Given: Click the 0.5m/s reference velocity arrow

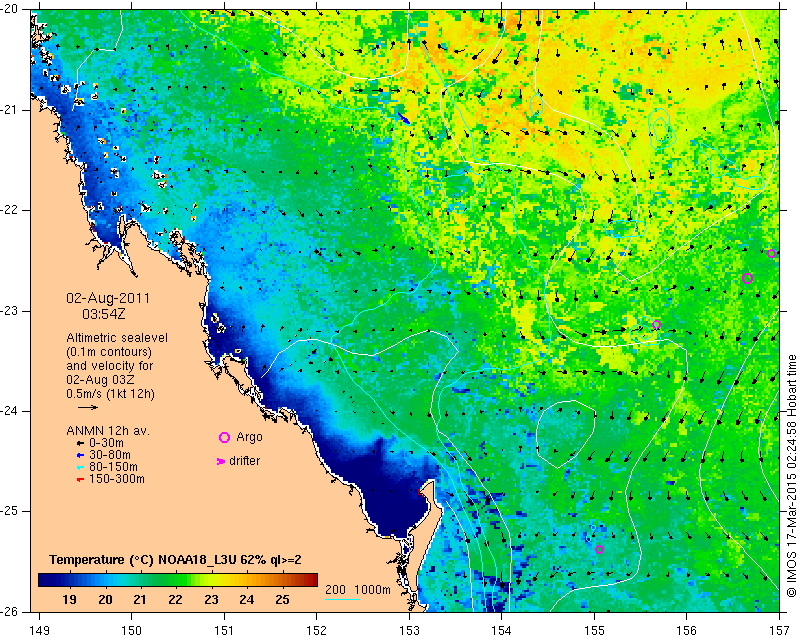Looking at the screenshot, I should click(x=88, y=407).
